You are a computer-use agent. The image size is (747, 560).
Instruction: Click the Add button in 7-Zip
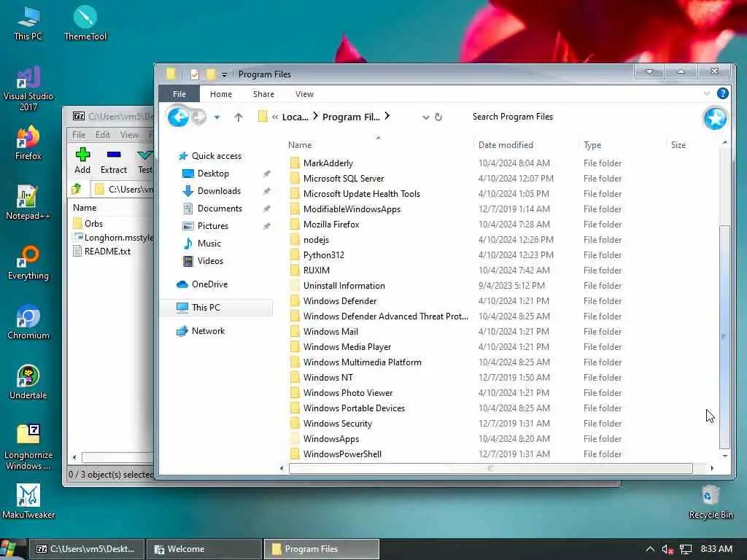click(82, 160)
